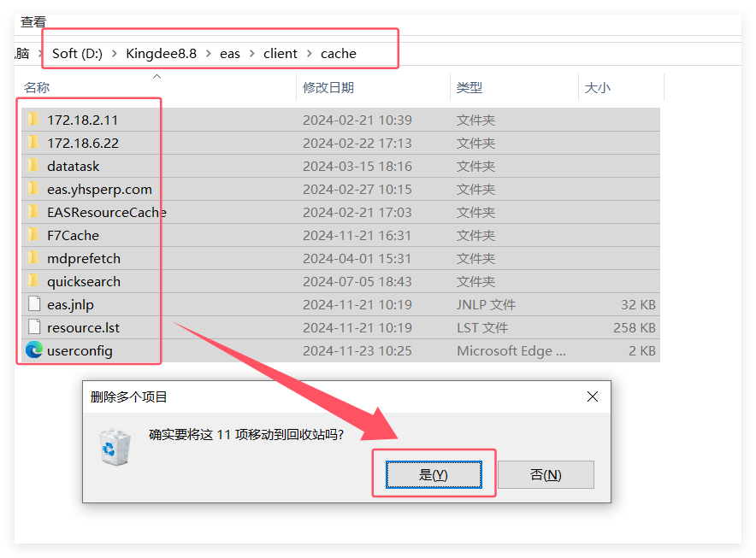This screenshot has width=756, height=558.
Task: Cancel deletion with 否(N) button
Action: pos(546,474)
